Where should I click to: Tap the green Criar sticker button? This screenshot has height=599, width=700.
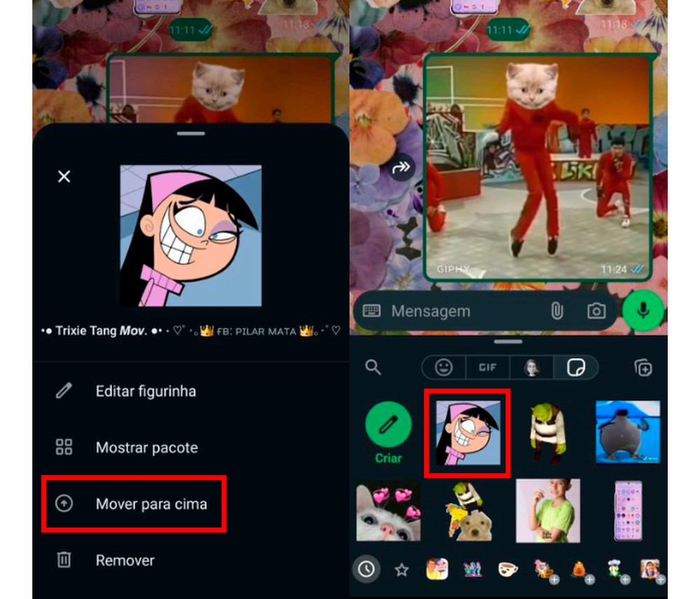pos(388,432)
